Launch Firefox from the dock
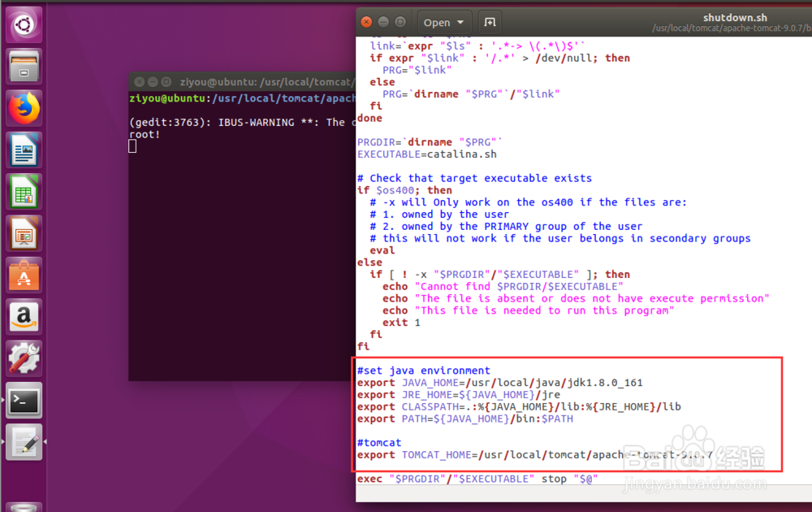 pos(24,106)
